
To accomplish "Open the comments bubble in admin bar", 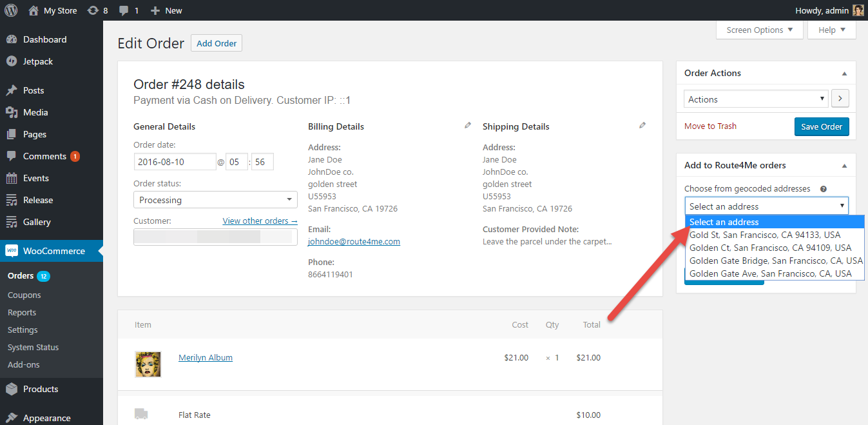I will click(x=124, y=10).
